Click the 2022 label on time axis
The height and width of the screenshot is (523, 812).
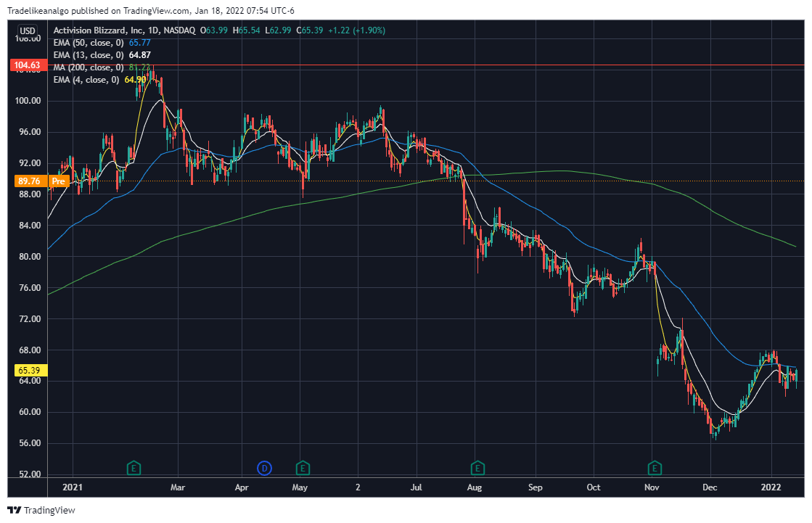[x=771, y=487]
